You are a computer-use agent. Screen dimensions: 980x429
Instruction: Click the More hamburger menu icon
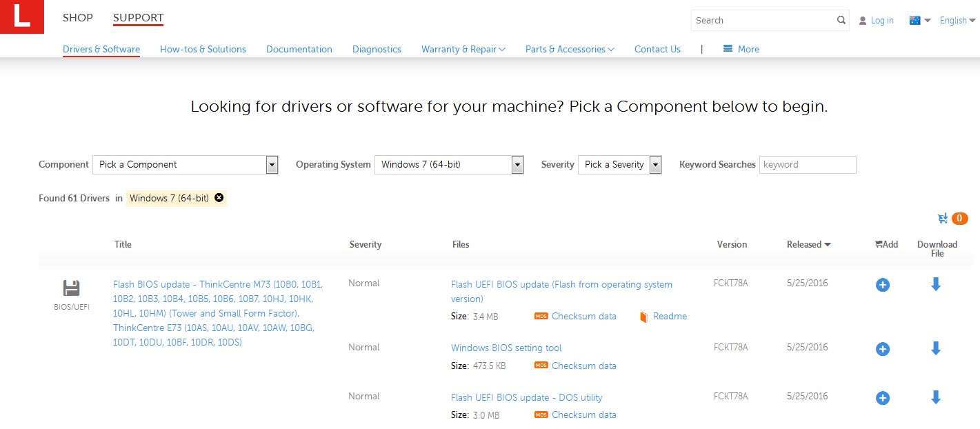(728, 49)
